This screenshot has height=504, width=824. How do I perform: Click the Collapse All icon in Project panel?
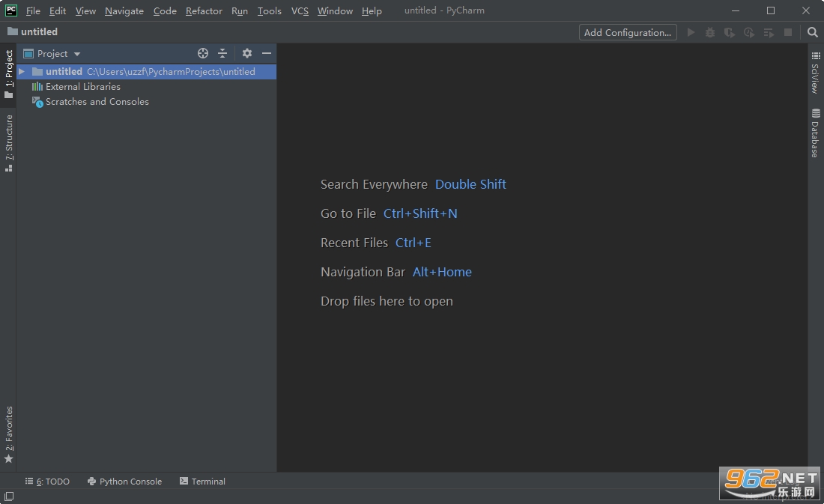tap(222, 53)
